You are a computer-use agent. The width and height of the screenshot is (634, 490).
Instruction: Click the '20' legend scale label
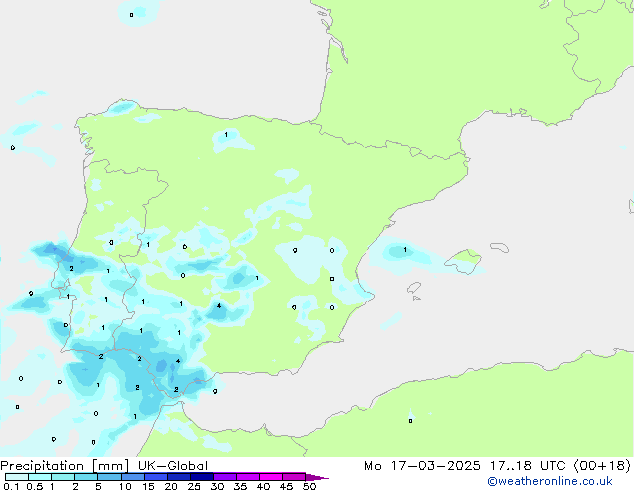[x=171, y=486]
